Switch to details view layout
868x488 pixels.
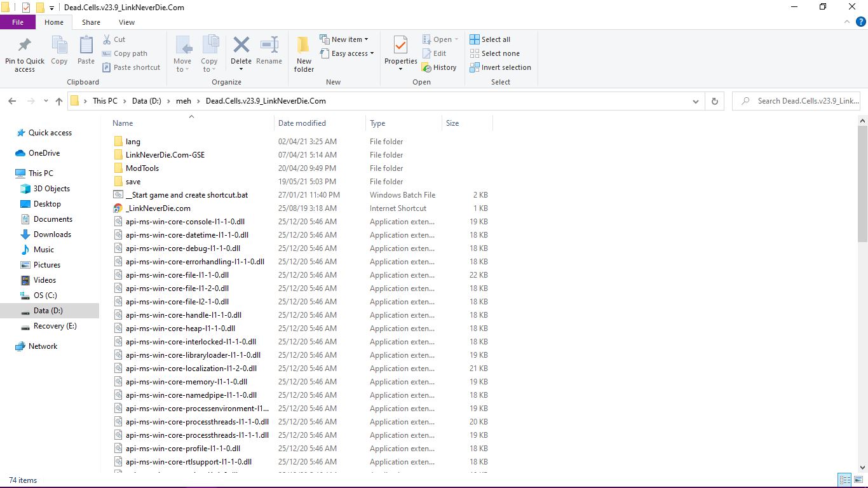pos(844,480)
